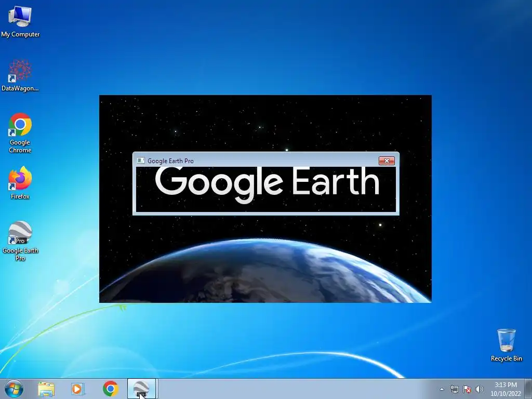Open the My Computer desktop icon
The image size is (532, 399).
[x=20, y=22]
